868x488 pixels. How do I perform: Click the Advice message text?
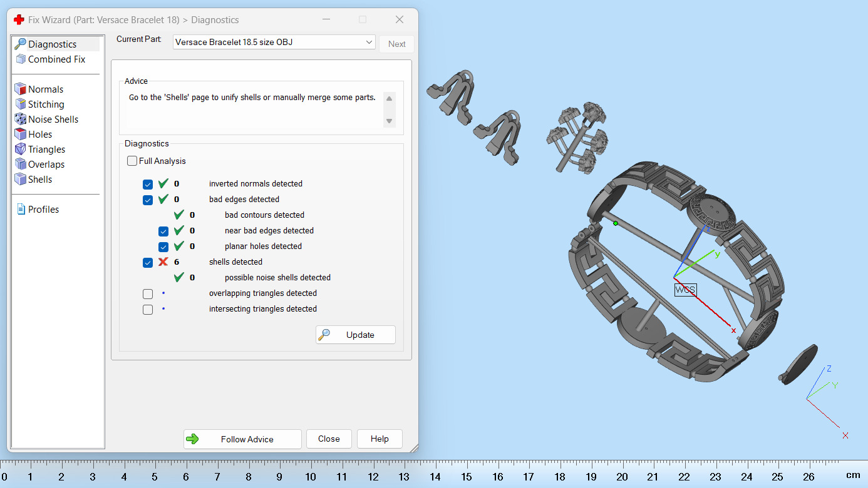pos(252,97)
